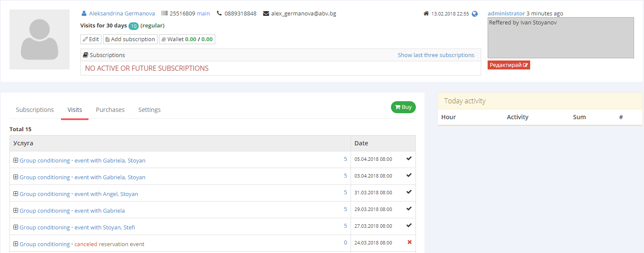Click the globe icon after the registration date
This screenshot has height=253, width=644.
point(475,14)
